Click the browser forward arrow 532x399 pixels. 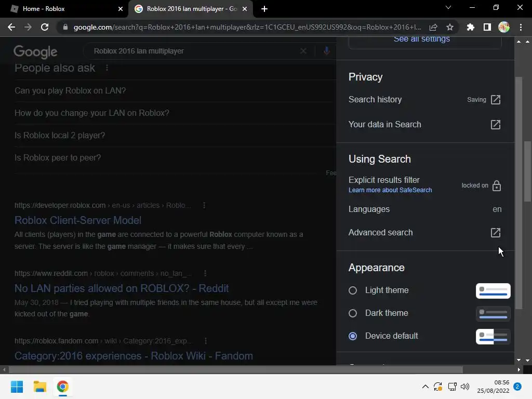click(28, 27)
